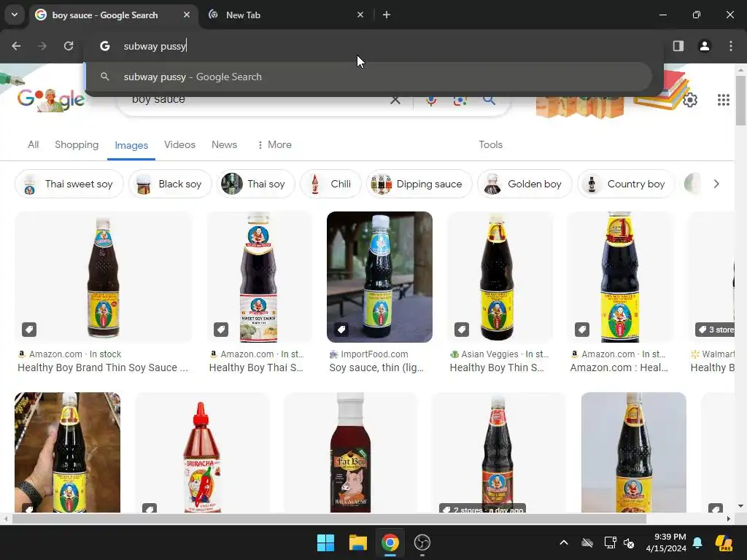747x560 pixels.
Task: Open Healthy Boy Thai S... sweet soy image
Action: click(259, 276)
